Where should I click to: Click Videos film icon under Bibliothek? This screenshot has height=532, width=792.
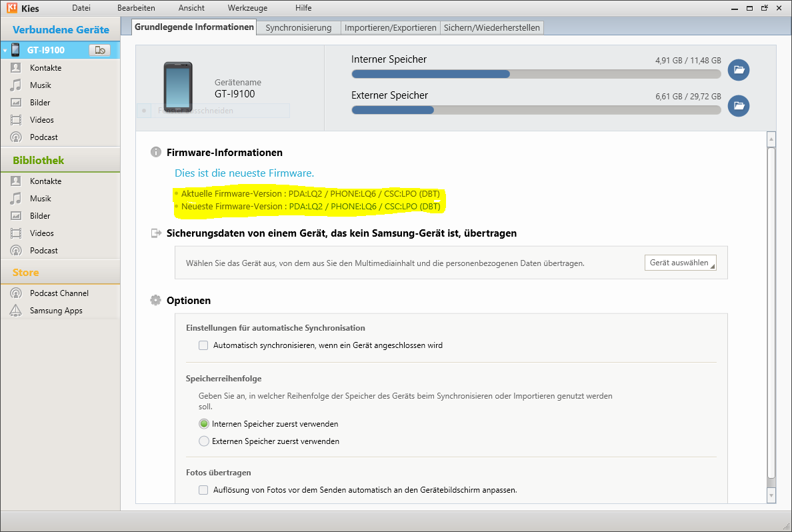pyautogui.click(x=16, y=233)
